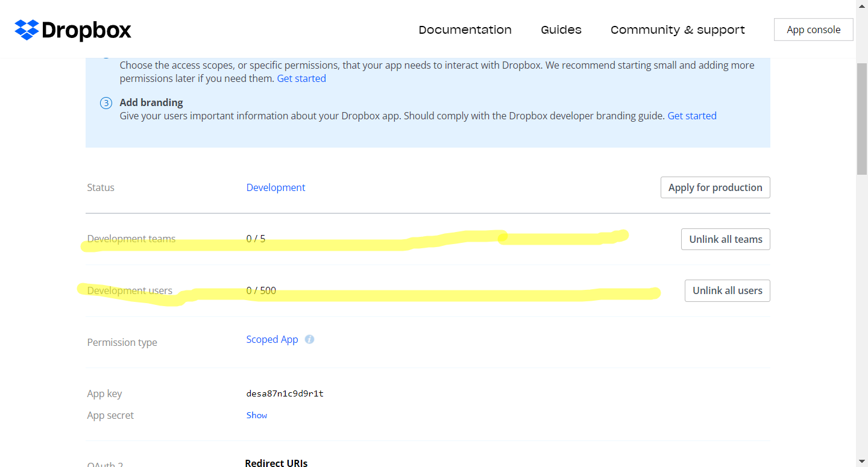
Task: Click the app key desa87n1c9d9r1t
Action: click(x=285, y=393)
